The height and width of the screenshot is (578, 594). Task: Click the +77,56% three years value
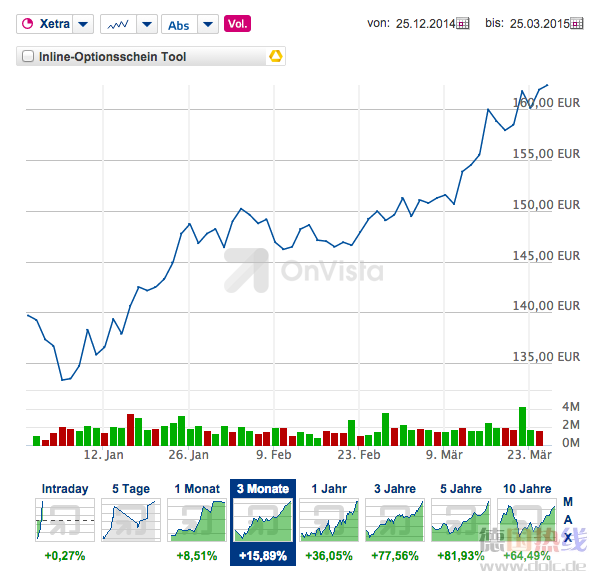[395, 556]
